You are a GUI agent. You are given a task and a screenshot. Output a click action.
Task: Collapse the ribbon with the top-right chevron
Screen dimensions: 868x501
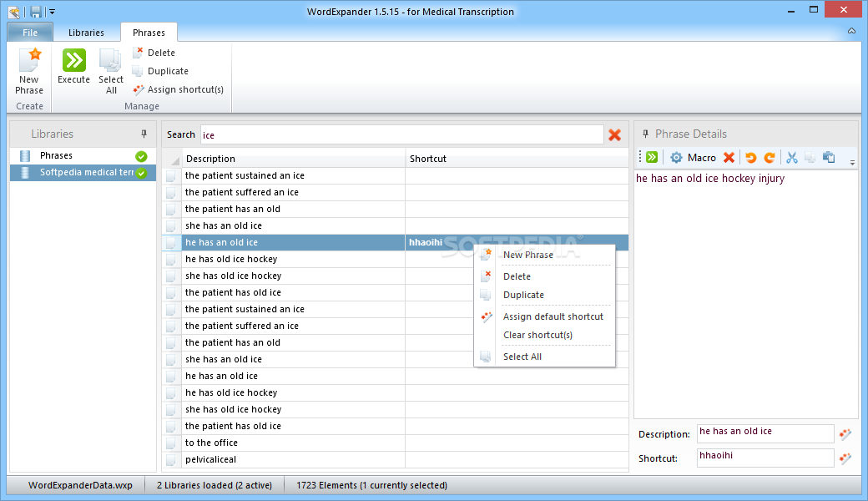(851, 31)
